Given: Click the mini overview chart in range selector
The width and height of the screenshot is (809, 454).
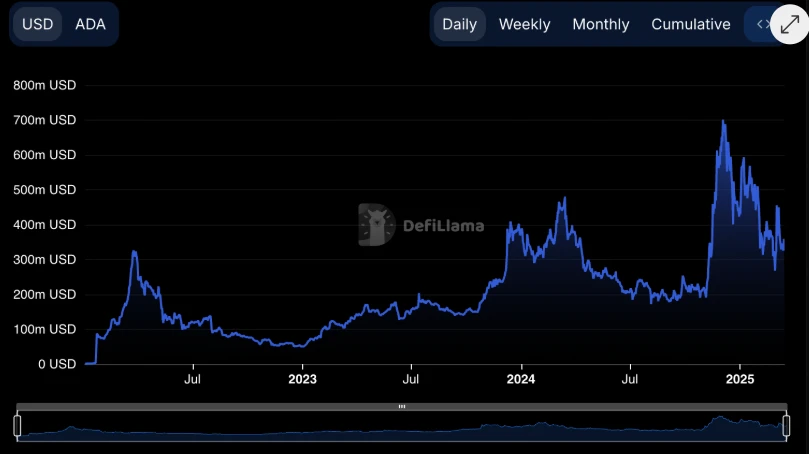Looking at the screenshot, I should pyautogui.click(x=400, y=428).
